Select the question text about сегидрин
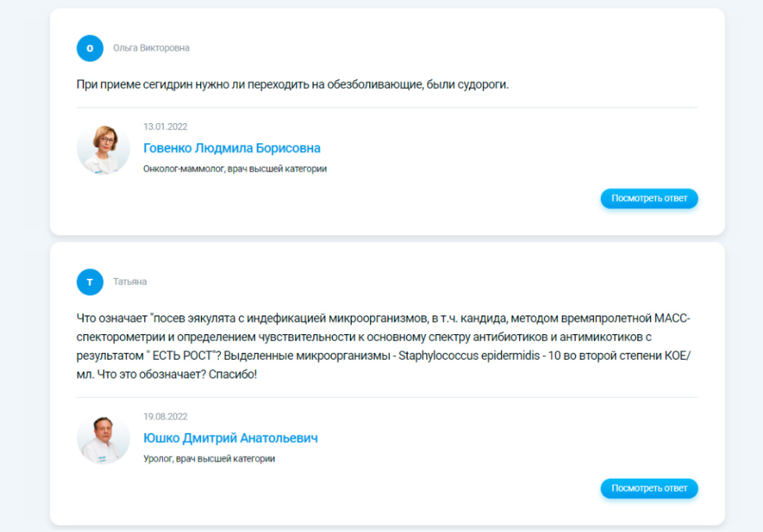 point(292,84)
